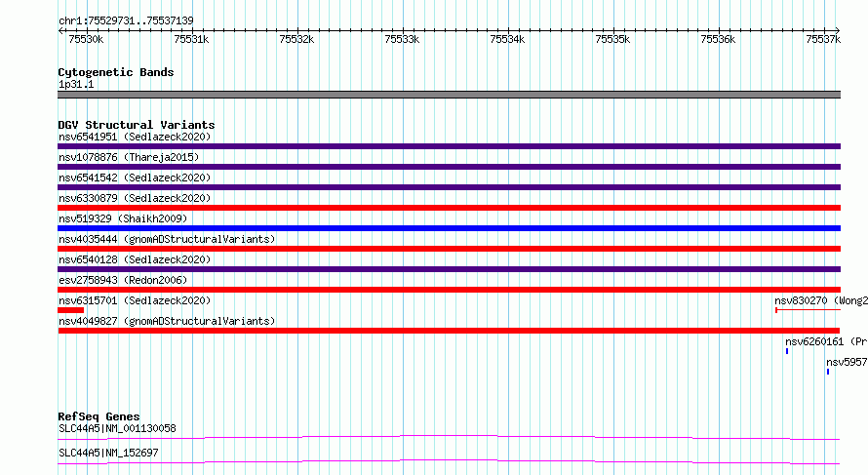This screenshot has height=475, width=868.
Task: Click the chr1:75529731..75537139 coordinate label
Action: click(126, 21)
